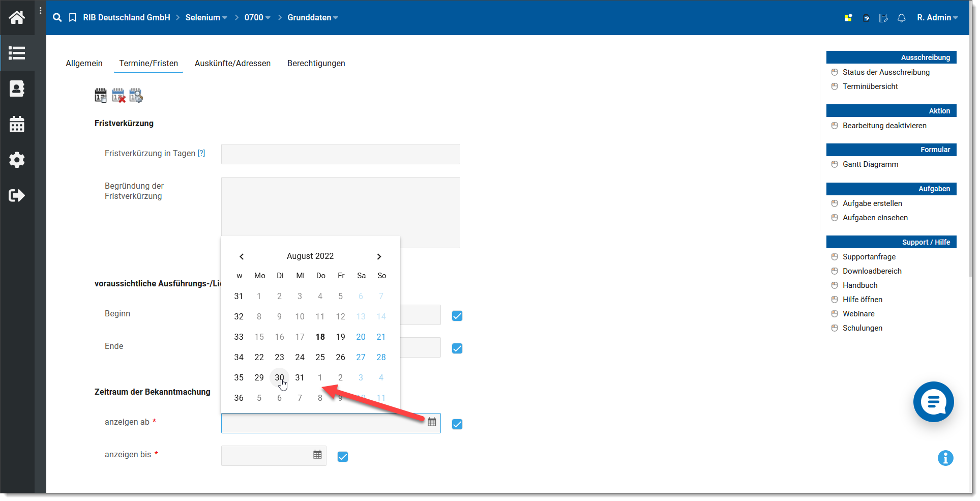
Task: Click the calendar settings toolbar icon
Action: coord(136,95)
